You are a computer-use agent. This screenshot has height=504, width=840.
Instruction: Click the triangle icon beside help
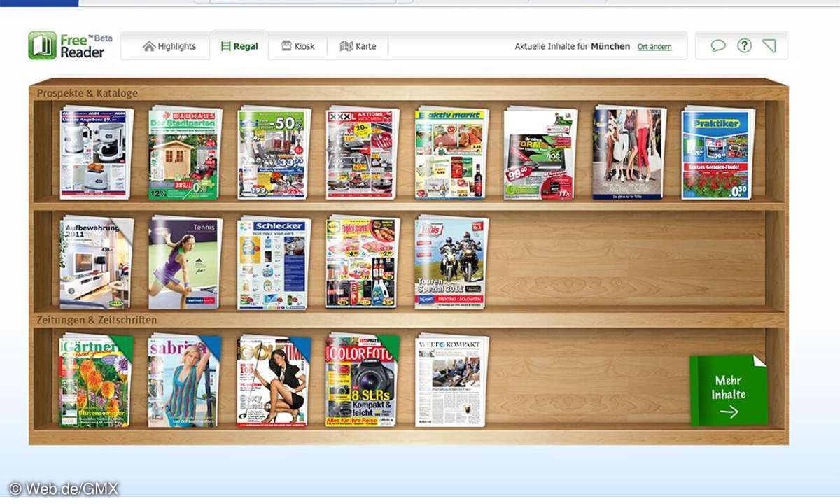click(769, 46)
